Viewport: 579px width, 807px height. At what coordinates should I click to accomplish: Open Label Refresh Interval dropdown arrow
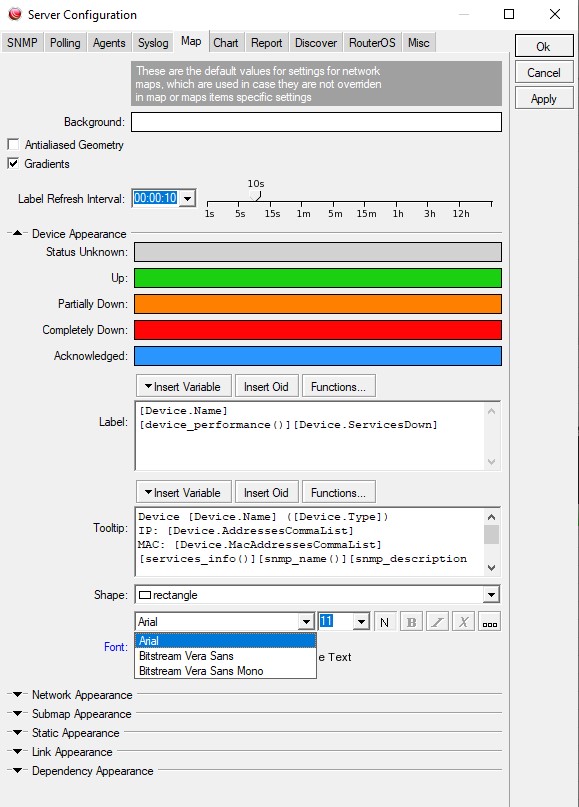[188, 198]
